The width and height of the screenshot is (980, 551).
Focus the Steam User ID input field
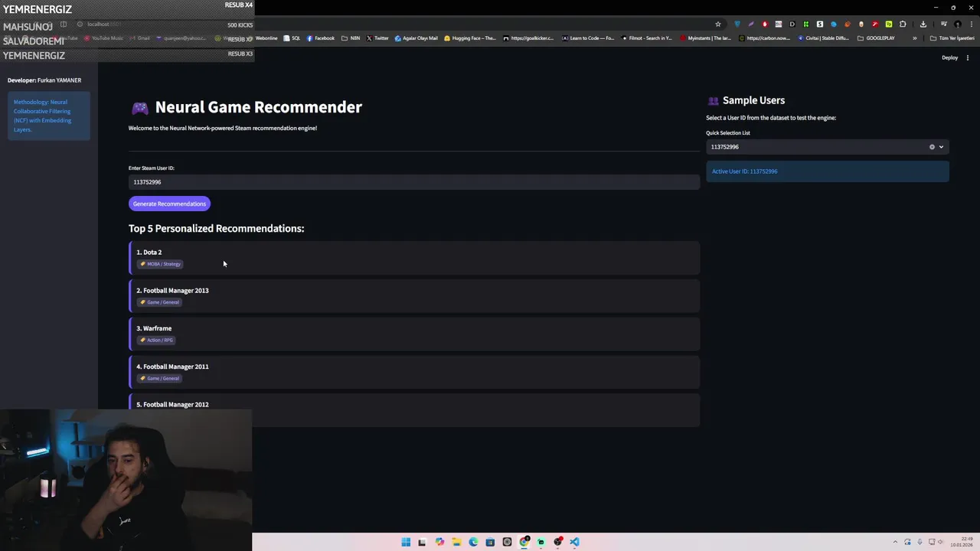[413, 182]
